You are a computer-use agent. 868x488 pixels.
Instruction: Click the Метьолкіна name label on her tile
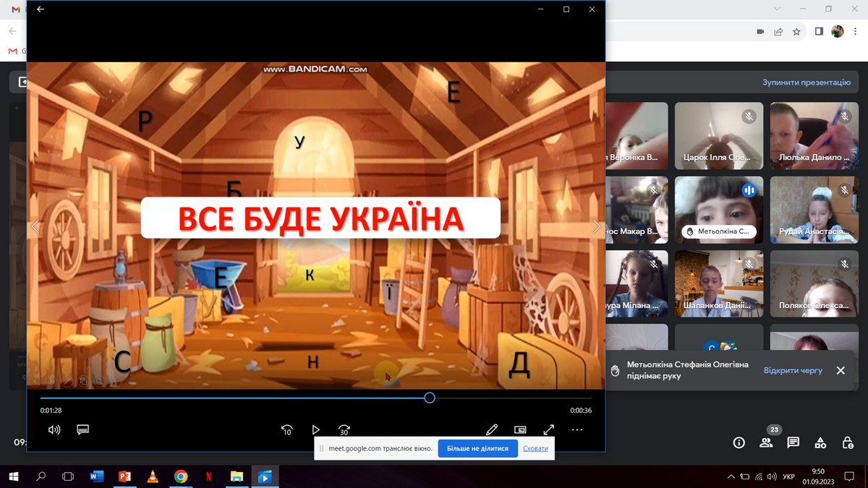718,232
